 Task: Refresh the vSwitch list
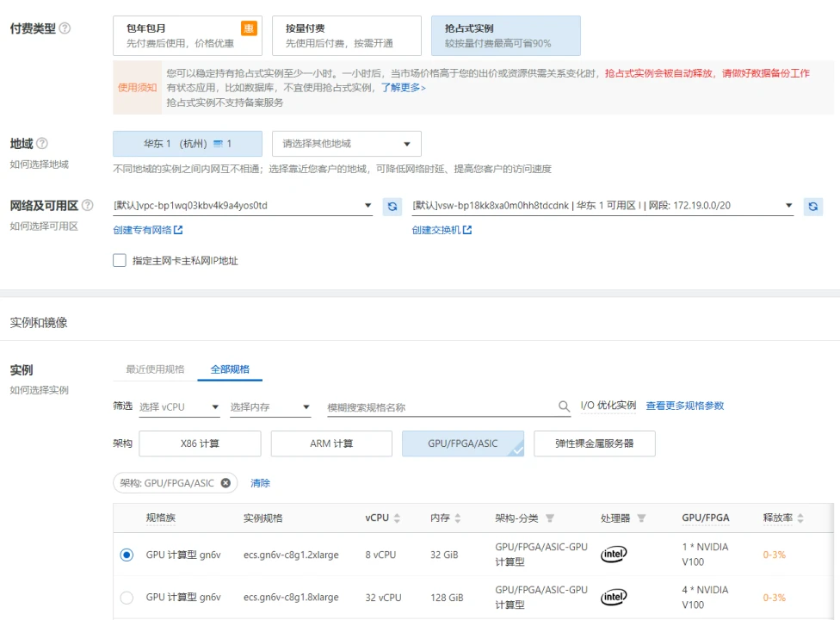point(812,207)
